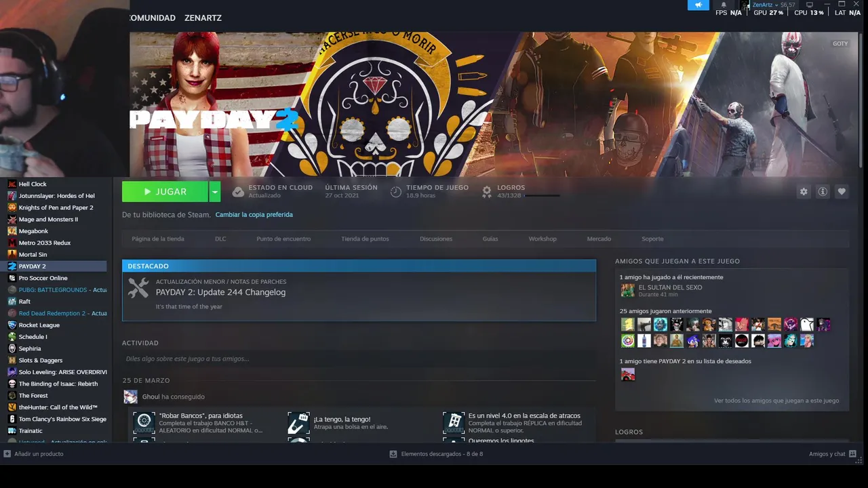Open the Soporte tab
Image resolution: width=868 pixels, height=488 pixels.
pos(652,239)
